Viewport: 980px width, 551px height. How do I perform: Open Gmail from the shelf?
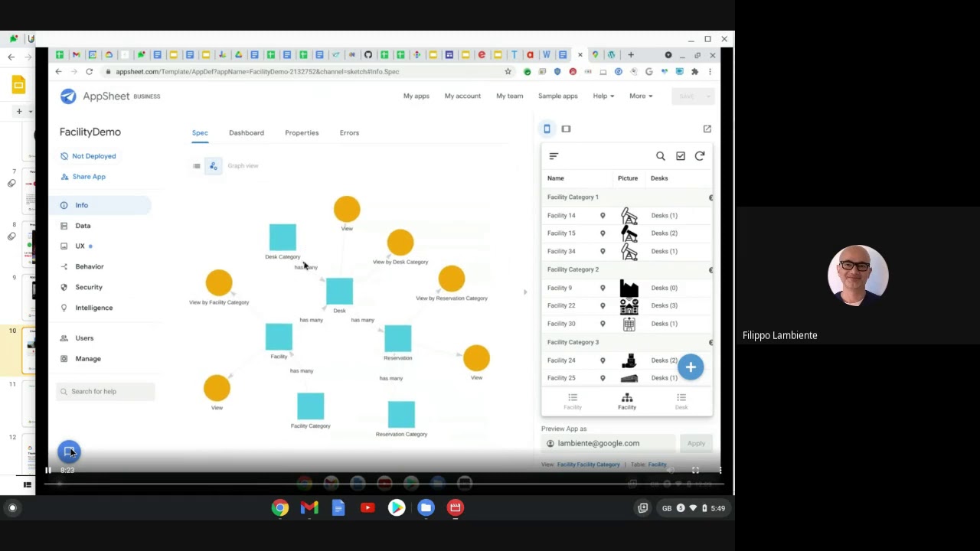tap(309, 507)
